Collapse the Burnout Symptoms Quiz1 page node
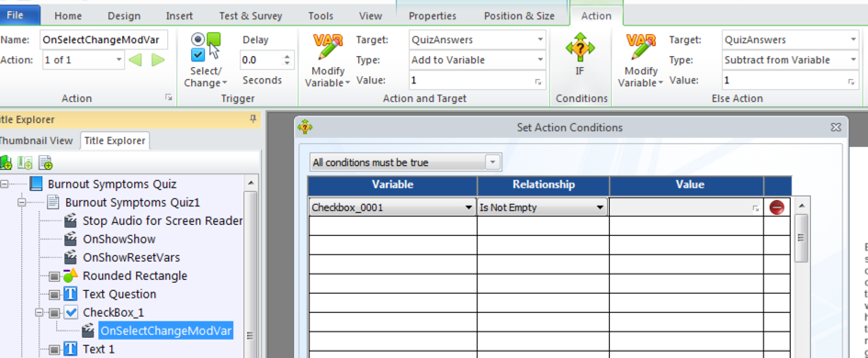This screenshot has height=358, width=868. (23, 202)
